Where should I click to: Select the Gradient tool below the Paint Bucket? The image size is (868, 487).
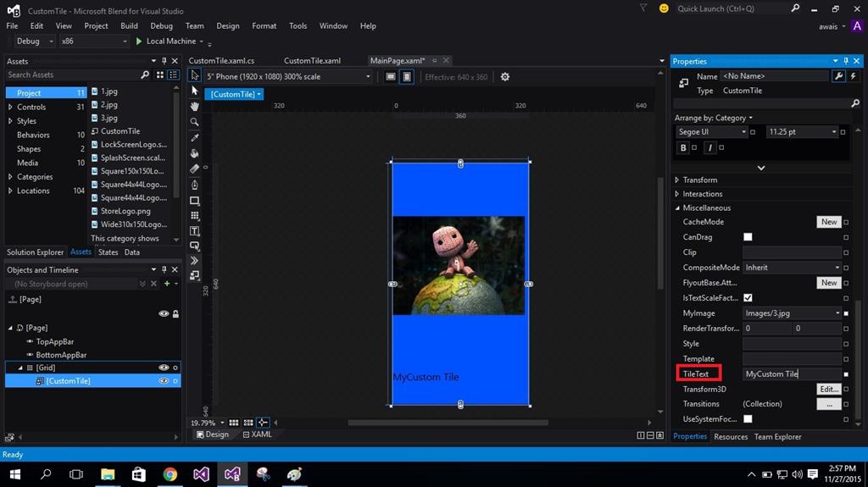(195, 169)
